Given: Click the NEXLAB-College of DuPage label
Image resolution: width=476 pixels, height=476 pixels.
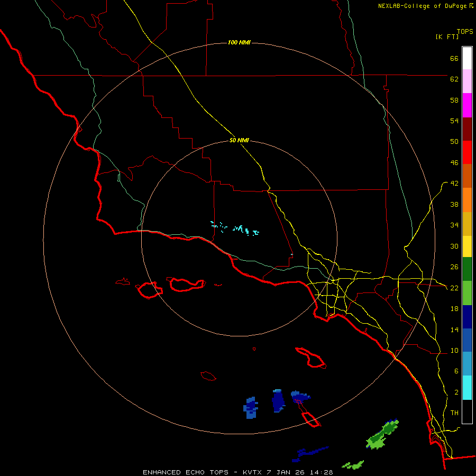Looking at the screenshot, I should click(422, 6).
